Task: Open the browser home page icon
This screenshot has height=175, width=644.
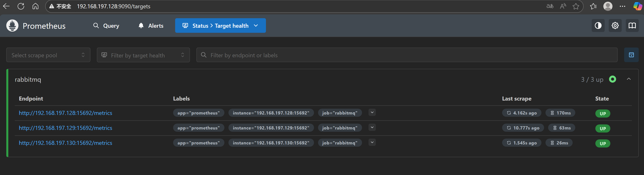Action: coord(35,6)
